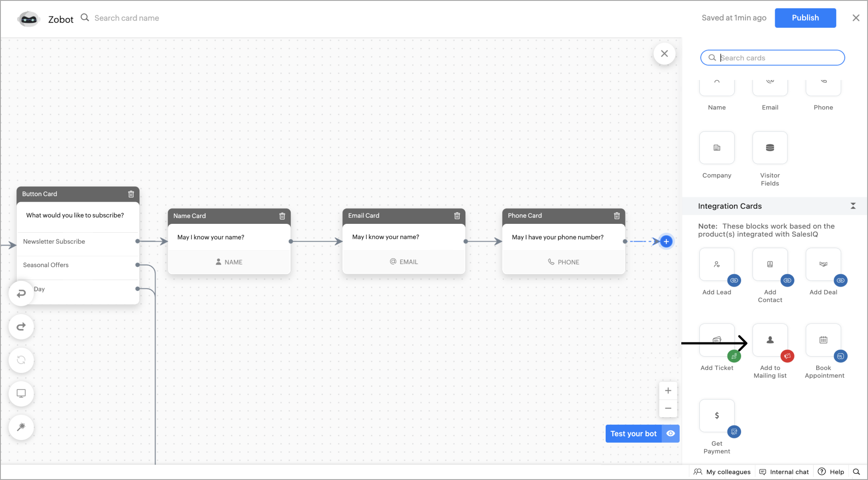868x480 pixels.
Task: Click the Add Lead integration card
Action: click(717, 265)
